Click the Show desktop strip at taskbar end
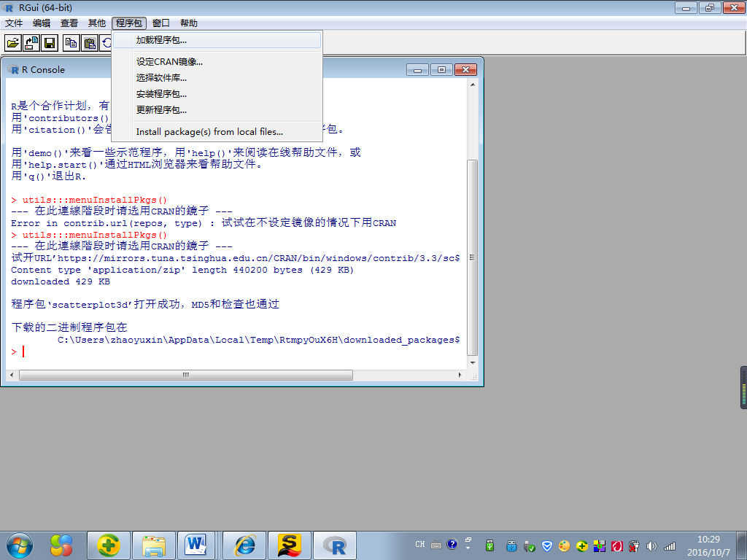 coord(743,545)
